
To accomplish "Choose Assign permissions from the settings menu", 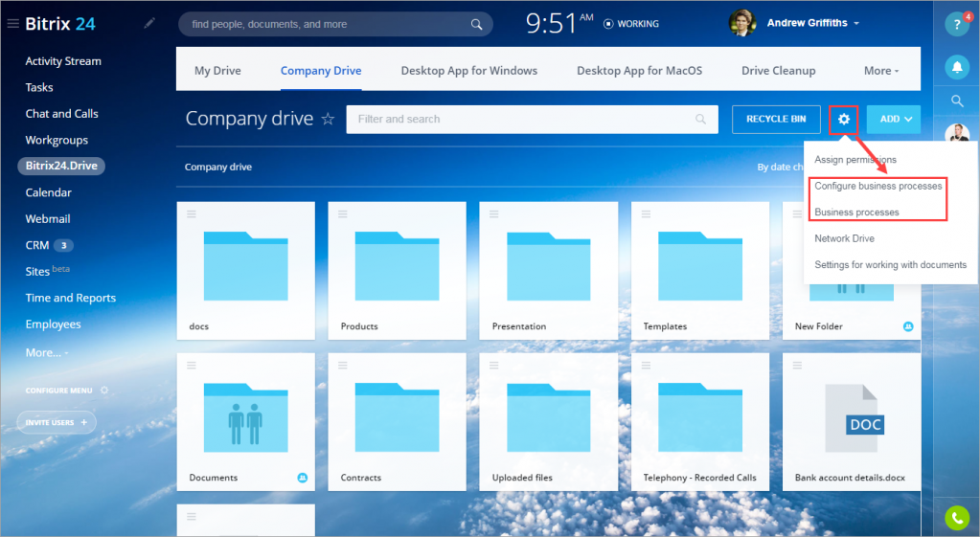I will pos(855,159).
